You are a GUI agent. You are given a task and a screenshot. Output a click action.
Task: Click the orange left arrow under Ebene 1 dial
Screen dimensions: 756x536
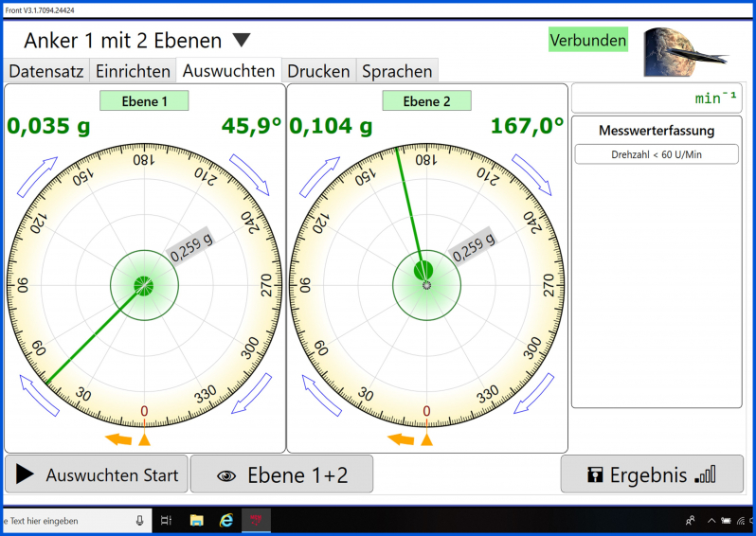118,439
